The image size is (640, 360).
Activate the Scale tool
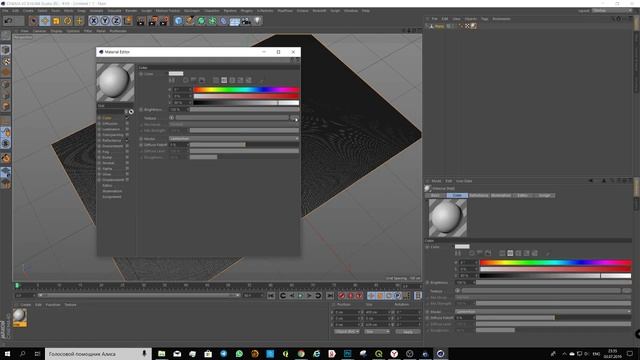(x=56, y=21)
